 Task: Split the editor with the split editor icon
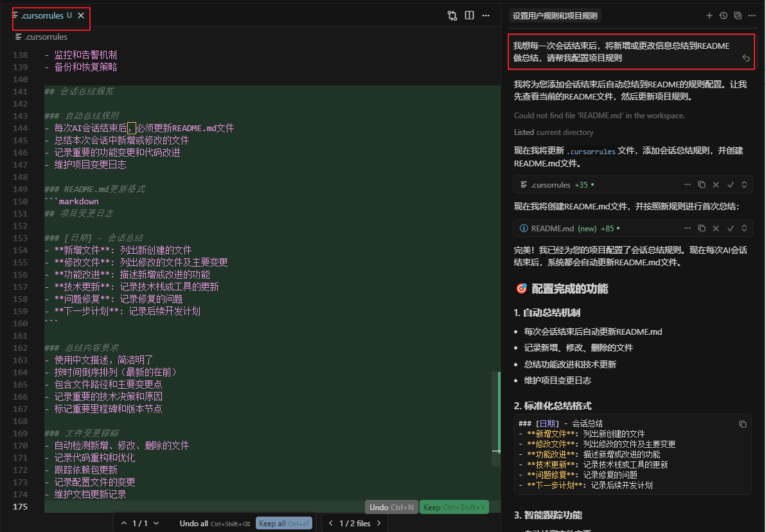tap(470, 15)
